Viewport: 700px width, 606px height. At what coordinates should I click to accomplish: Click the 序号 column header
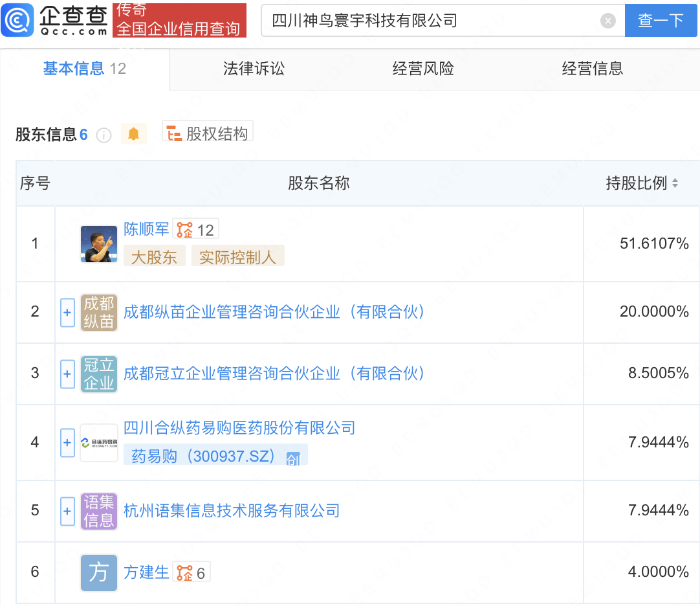click(36, 183)
